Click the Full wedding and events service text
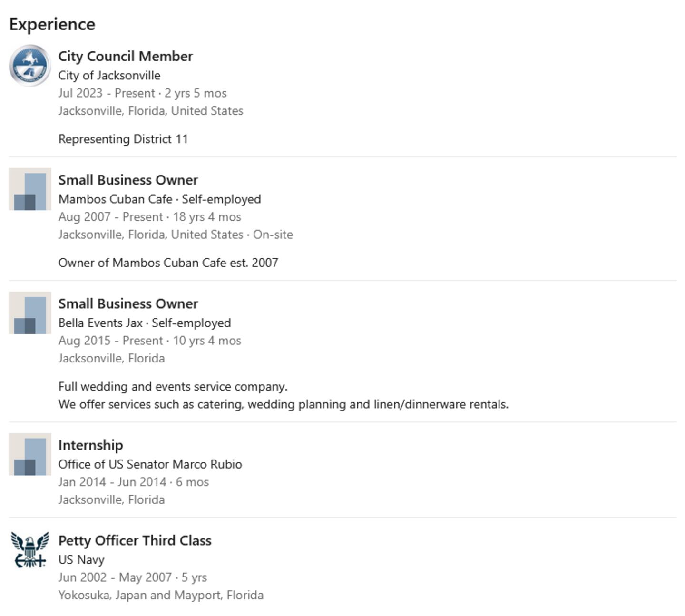This screenshot has width=685, height=616. 173,386
